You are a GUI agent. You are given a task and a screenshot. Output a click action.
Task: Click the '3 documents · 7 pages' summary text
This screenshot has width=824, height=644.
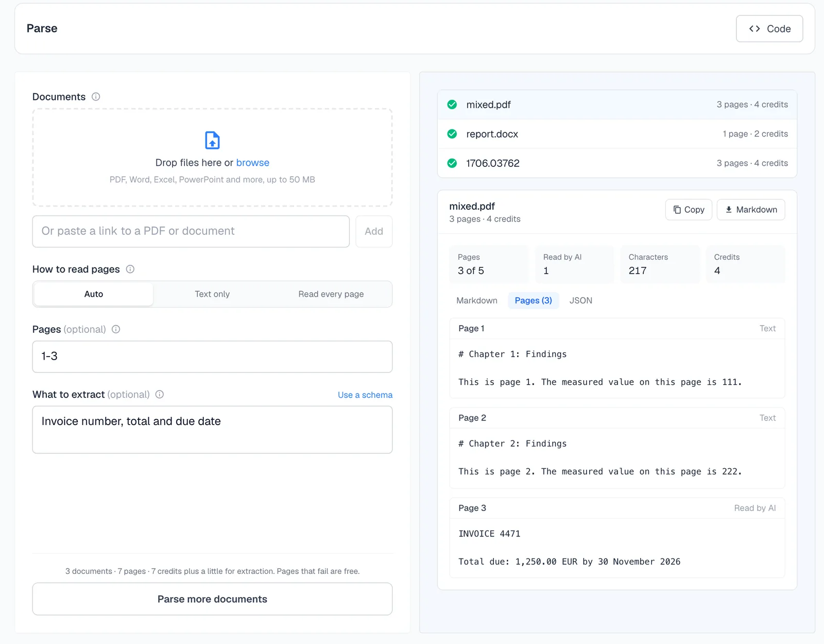coord(212,571)
